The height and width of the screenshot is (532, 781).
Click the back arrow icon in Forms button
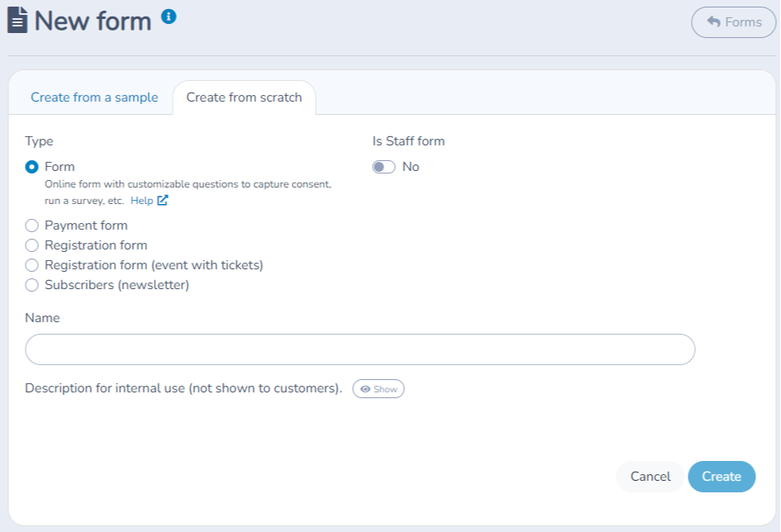click(x=712, y=21)
